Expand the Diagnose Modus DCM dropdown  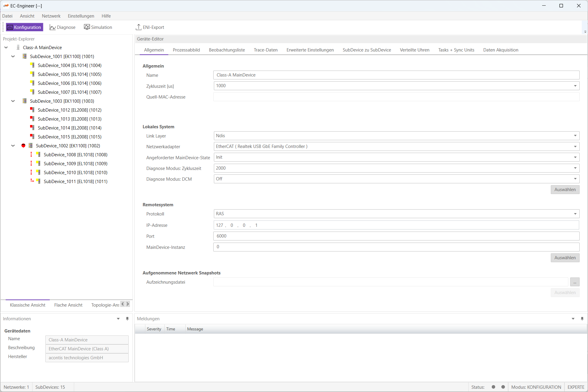coord(575,179)
